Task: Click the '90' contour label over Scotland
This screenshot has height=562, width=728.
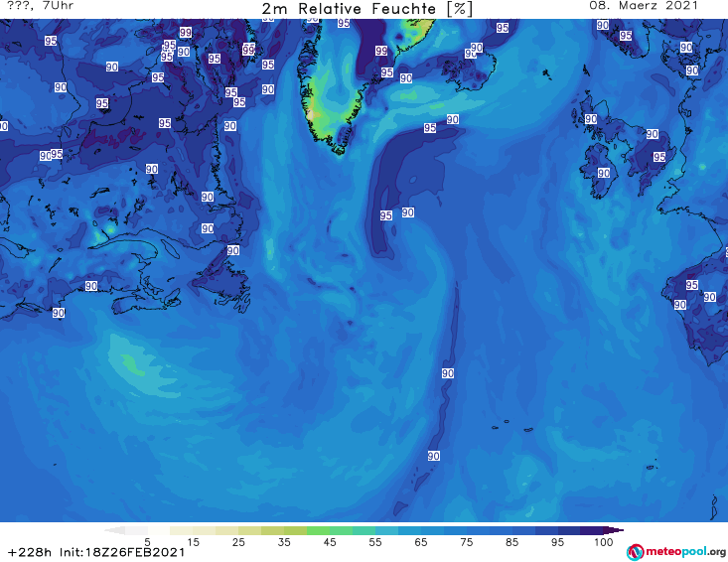Action: [x=591, y=119]
